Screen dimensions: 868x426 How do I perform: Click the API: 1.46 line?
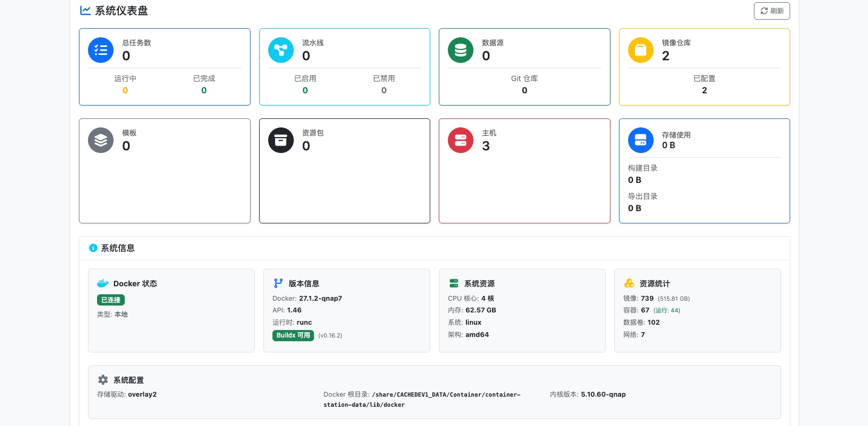point(287,310)
